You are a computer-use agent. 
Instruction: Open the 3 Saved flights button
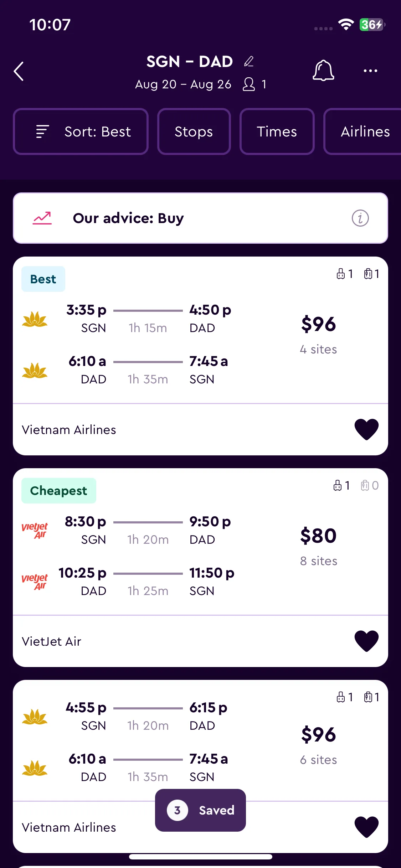[x=200, y=810]
